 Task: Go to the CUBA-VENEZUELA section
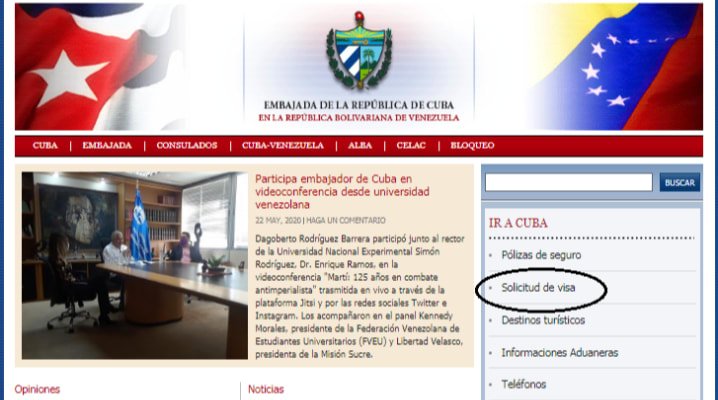tap(283, 146)
